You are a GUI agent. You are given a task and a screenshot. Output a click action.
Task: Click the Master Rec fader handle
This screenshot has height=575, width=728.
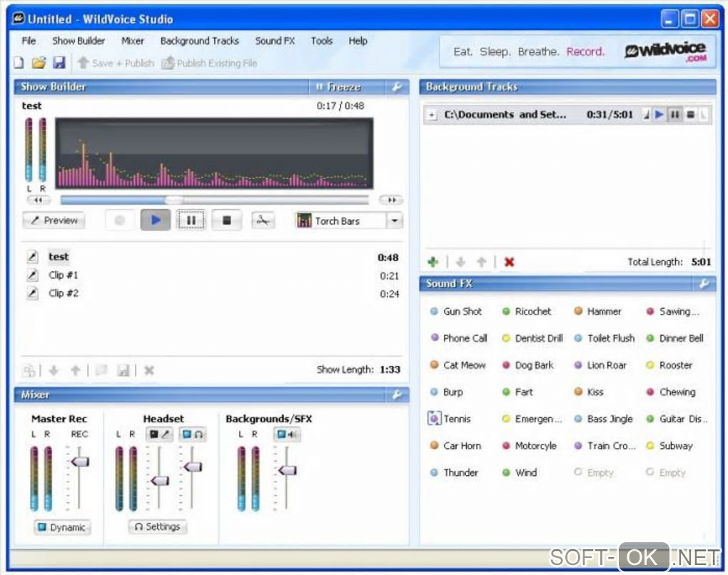coord(81,462)
